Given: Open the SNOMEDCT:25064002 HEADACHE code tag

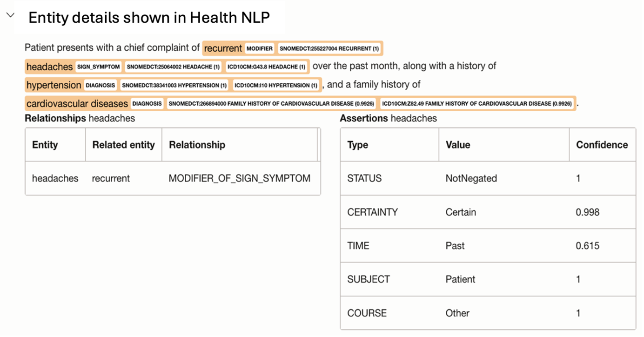Looking at the screenshot, I should pos(173,67).
